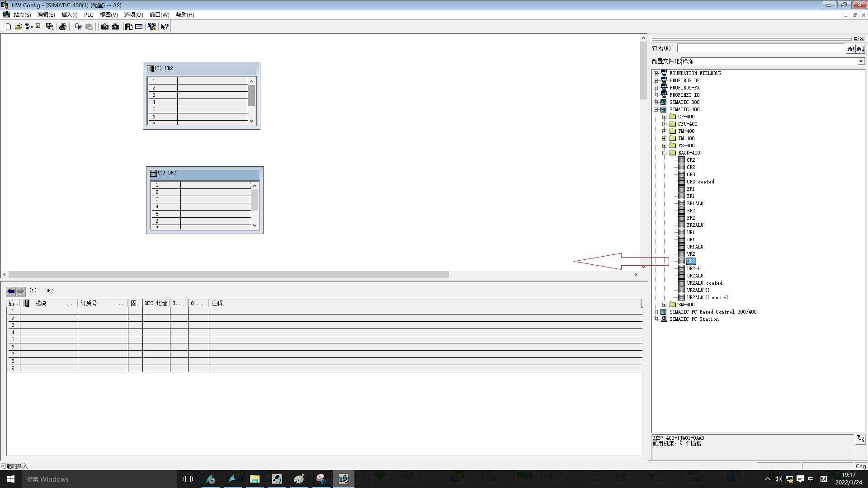Open the 选项(O) menu
Screen dimensions: 868x488
pos(133,15)
